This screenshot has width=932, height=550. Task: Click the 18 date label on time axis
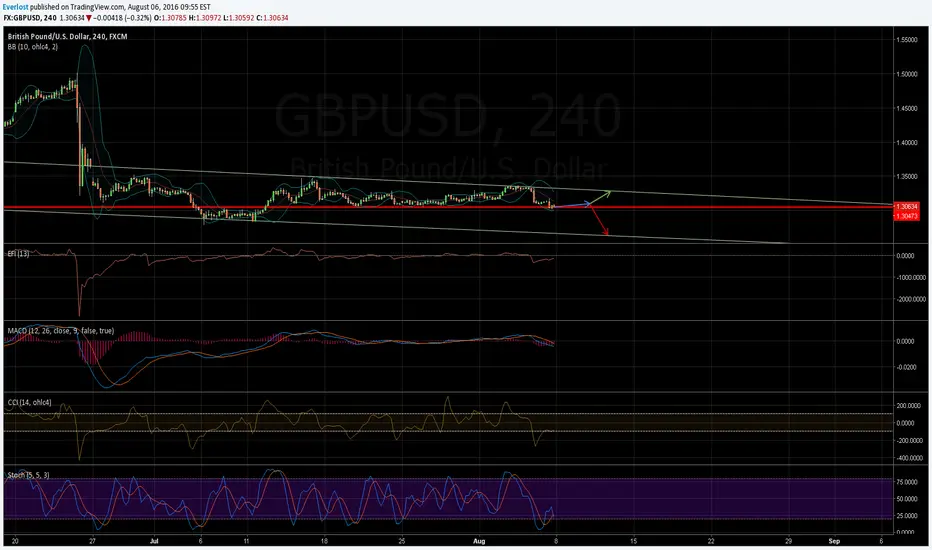[x=324, y=541]
